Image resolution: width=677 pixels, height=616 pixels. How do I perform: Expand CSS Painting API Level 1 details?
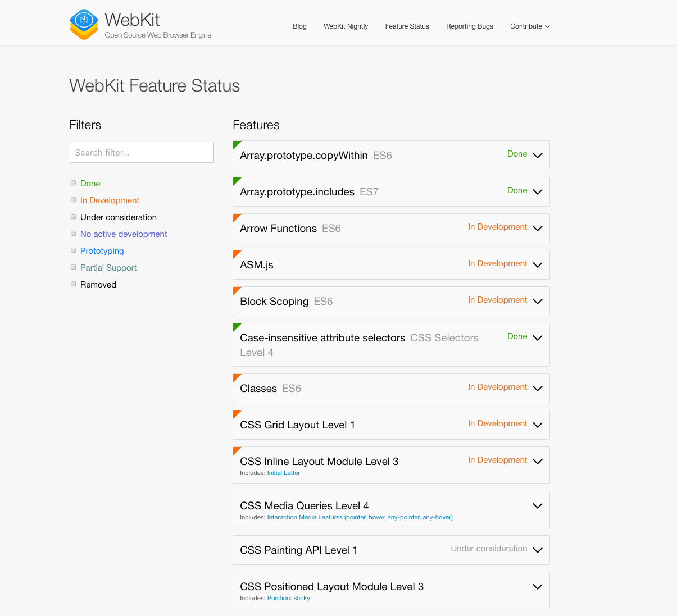click(537, 550)
